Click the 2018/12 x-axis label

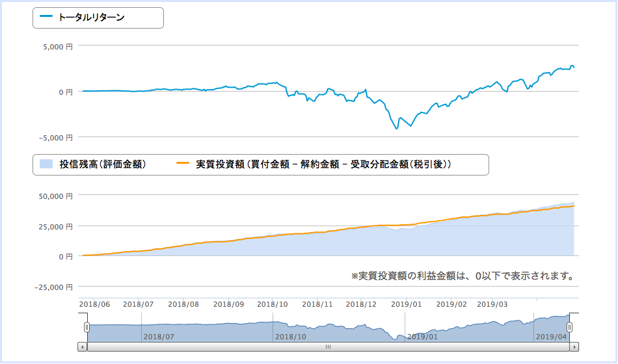(361, 304)
